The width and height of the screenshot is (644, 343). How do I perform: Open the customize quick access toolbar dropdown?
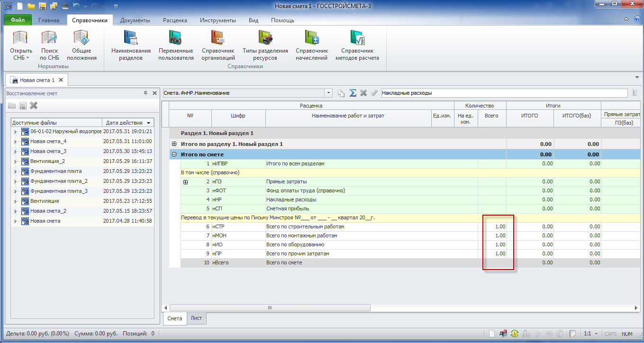point(116,6)
